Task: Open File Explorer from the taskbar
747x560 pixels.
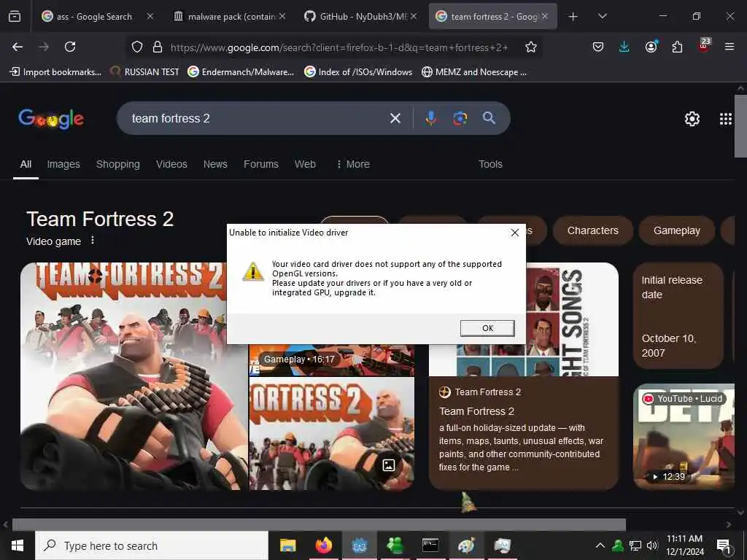Action: click(x=287, y=545)
